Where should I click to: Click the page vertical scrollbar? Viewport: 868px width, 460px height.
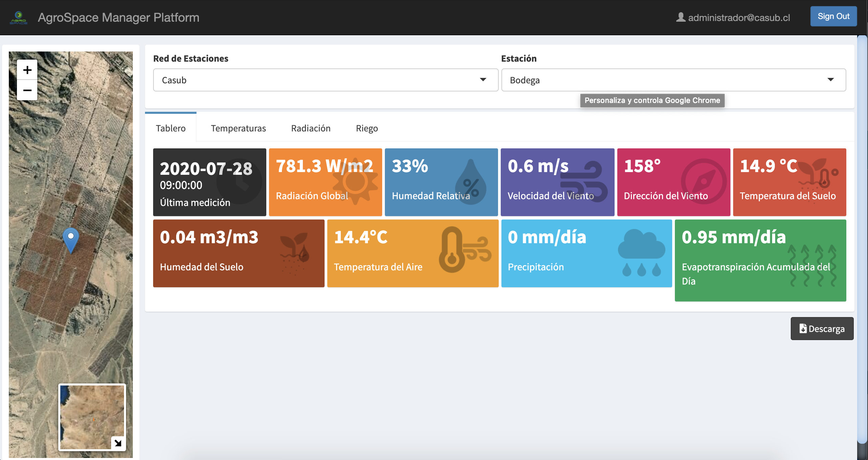point(862,237)
